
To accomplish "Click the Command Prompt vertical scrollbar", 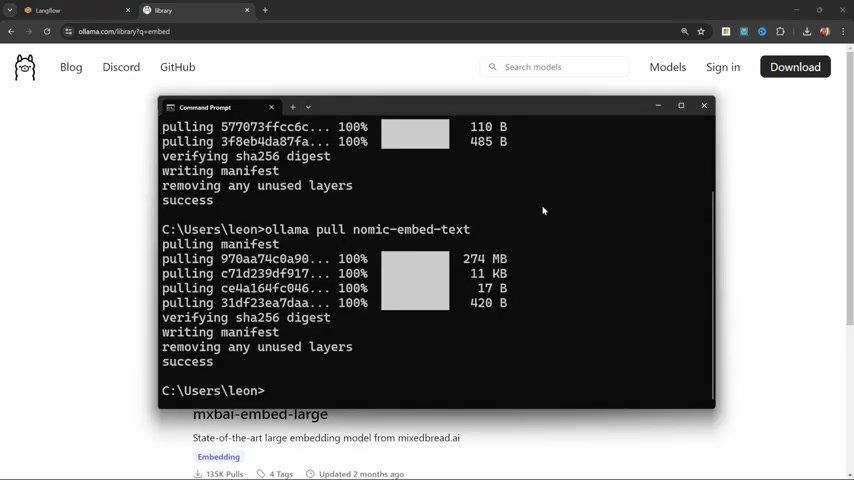I will 712,295.
